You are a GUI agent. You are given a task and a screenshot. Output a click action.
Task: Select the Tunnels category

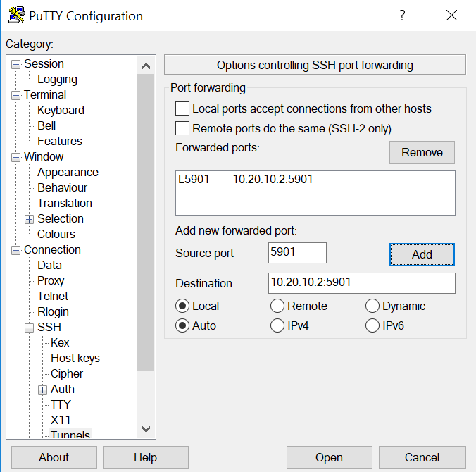tap(70, 435)
